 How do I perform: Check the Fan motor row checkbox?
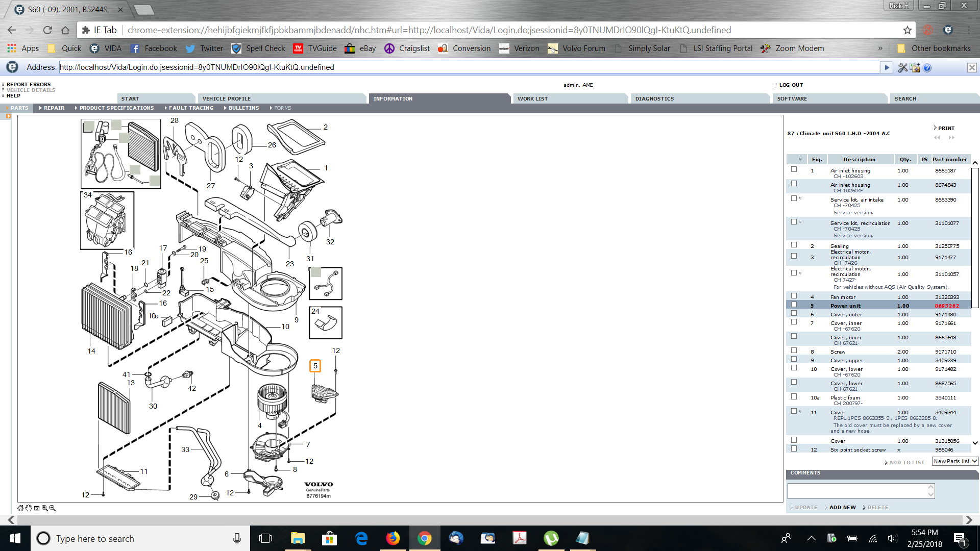(794, 296)
